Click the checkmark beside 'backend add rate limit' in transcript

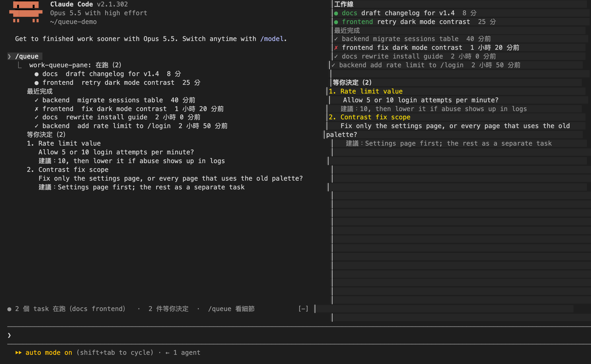37,126
